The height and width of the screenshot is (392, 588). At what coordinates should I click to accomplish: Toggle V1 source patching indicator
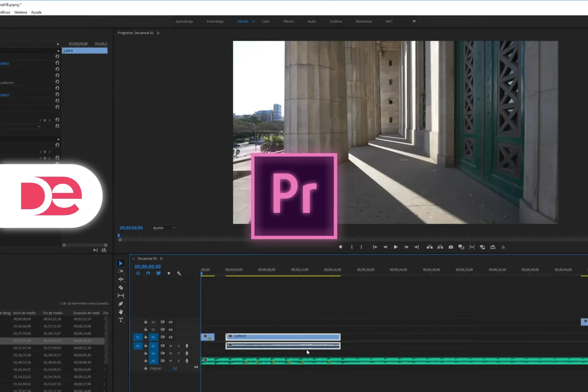click(x=138, y=337)
